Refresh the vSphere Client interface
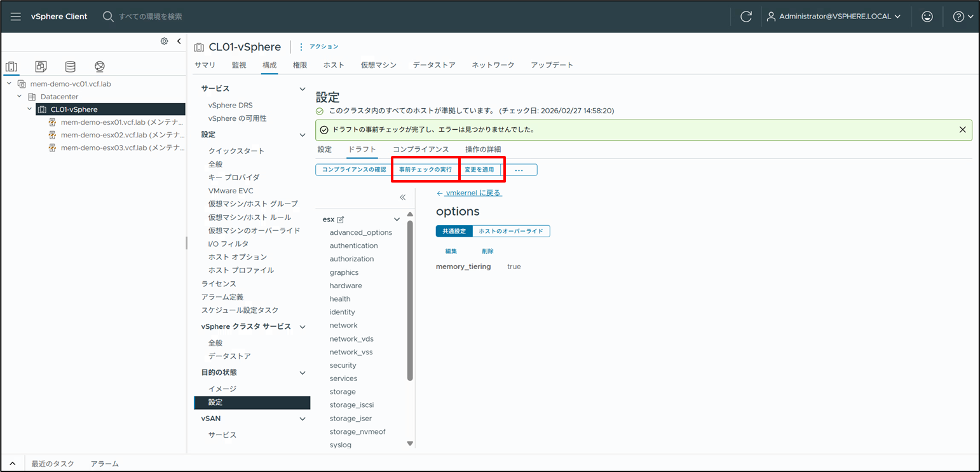 (x=747, y=16)
